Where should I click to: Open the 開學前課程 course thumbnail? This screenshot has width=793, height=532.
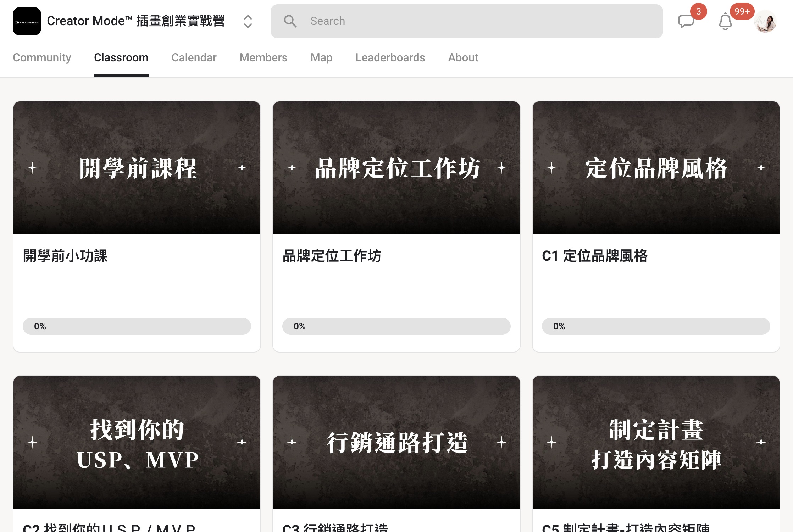point(137,168)
